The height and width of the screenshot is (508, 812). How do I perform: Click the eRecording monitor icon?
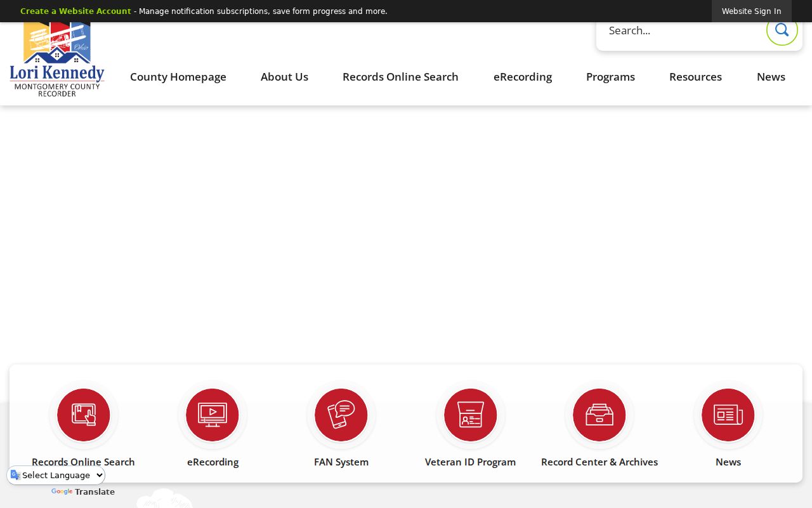coord(213,415)
